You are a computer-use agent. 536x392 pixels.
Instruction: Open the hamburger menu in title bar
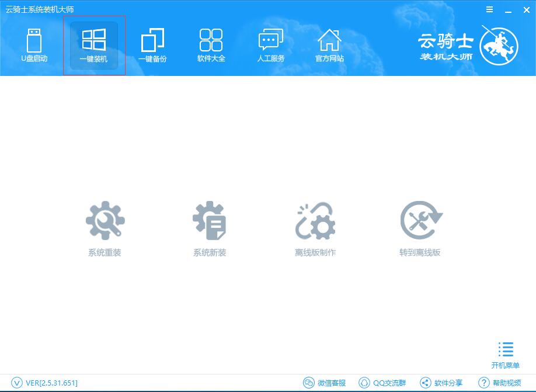pyautogui.click(x=489, y=9)
